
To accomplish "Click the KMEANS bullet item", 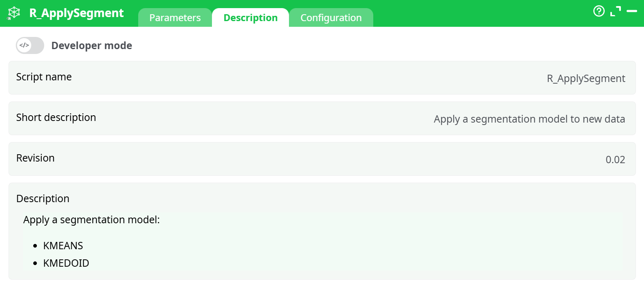I will (x=63, y=246).
